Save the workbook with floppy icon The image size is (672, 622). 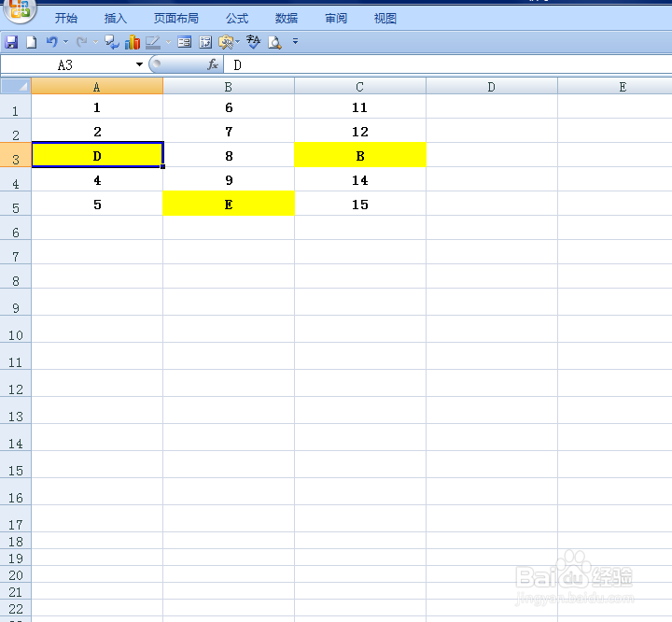(x=11, y=42)
